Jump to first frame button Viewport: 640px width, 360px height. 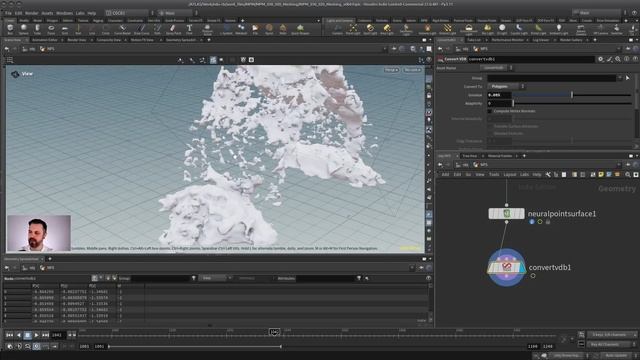pyautogui.click(x=9, y=335)
